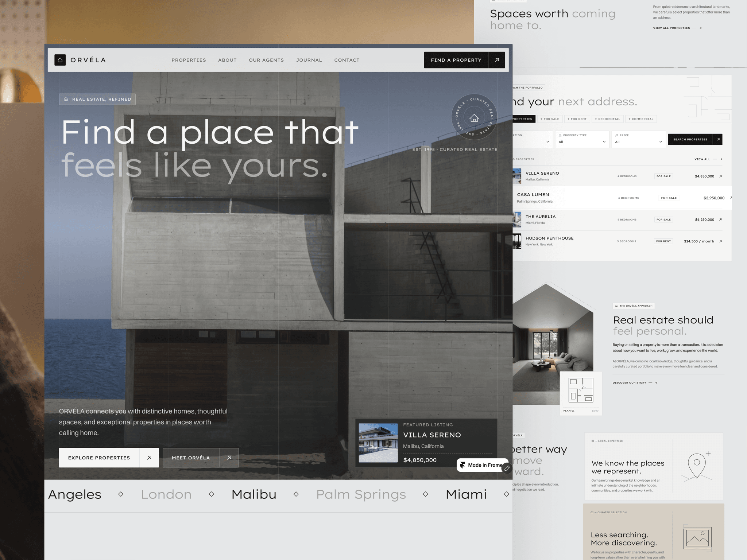Click the Casa Lumen listing row
The width and height of the screenshot is (747, 560).
tap(622, 198)
